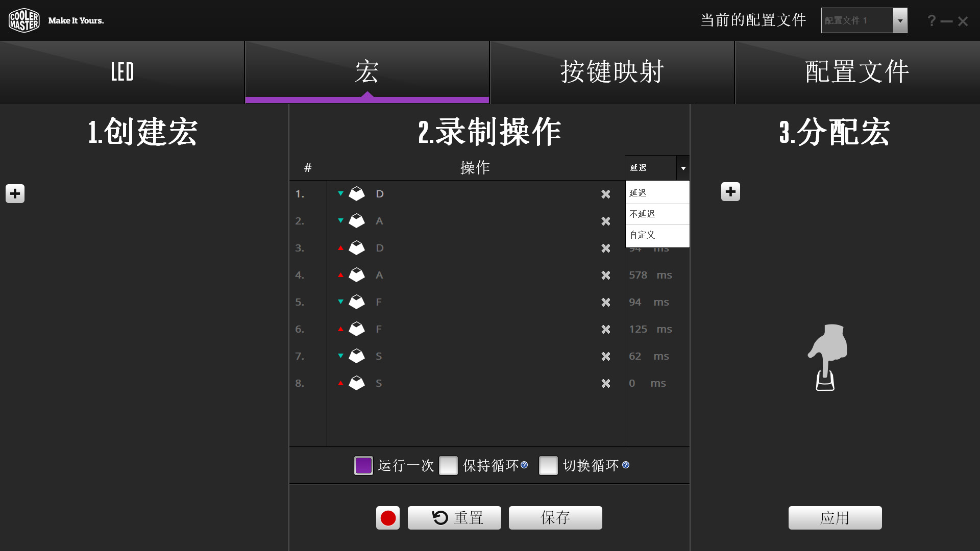980x551 pixels.
Task: Open the LED tab
Action: [122, 72]
